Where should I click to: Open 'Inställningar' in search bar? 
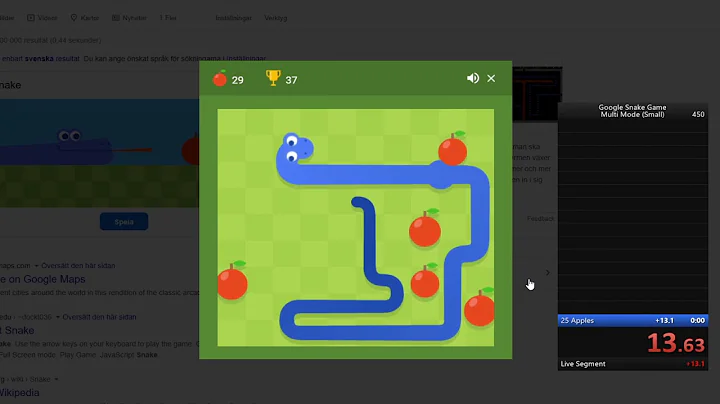(233, 18)
